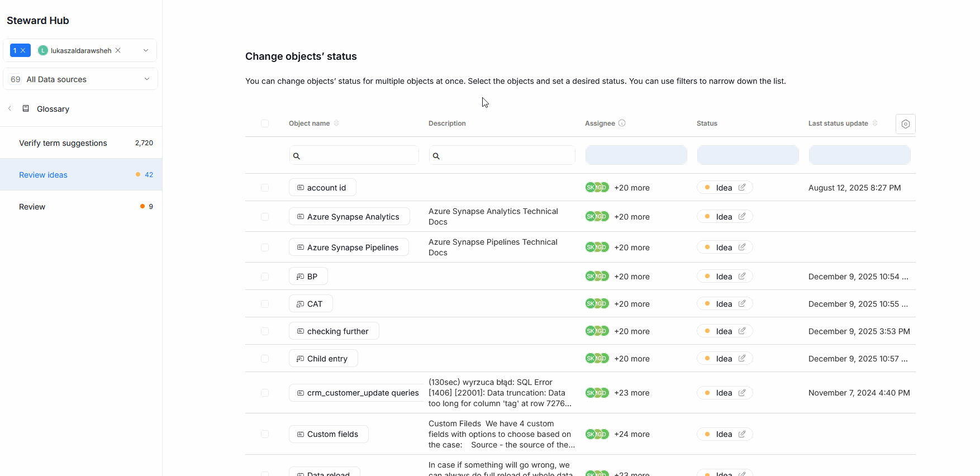The image size is (980, 476).
Task: Click the Status column header
Action: tap(707, 123)
